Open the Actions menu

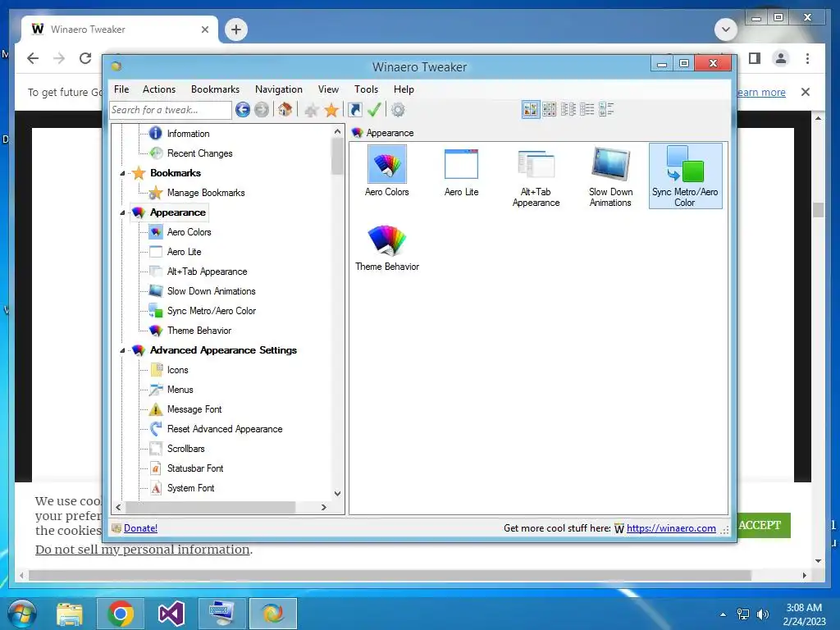coord(158,89)
